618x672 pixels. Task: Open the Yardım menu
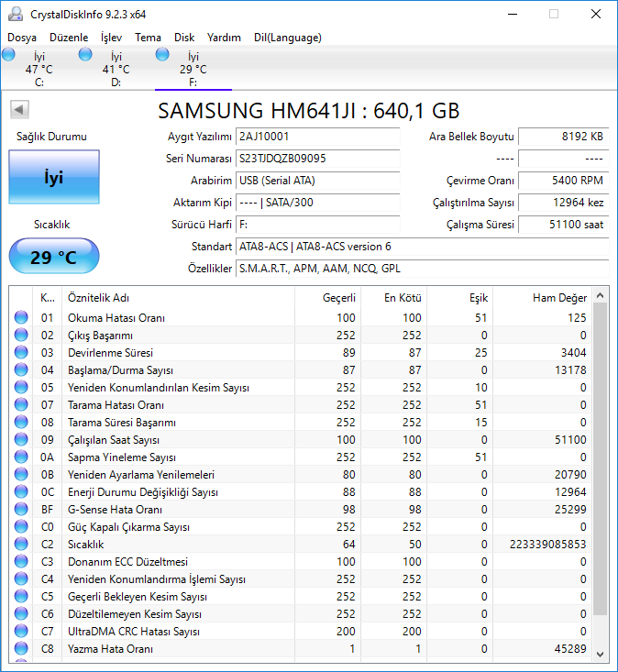(x=224, y=38)
